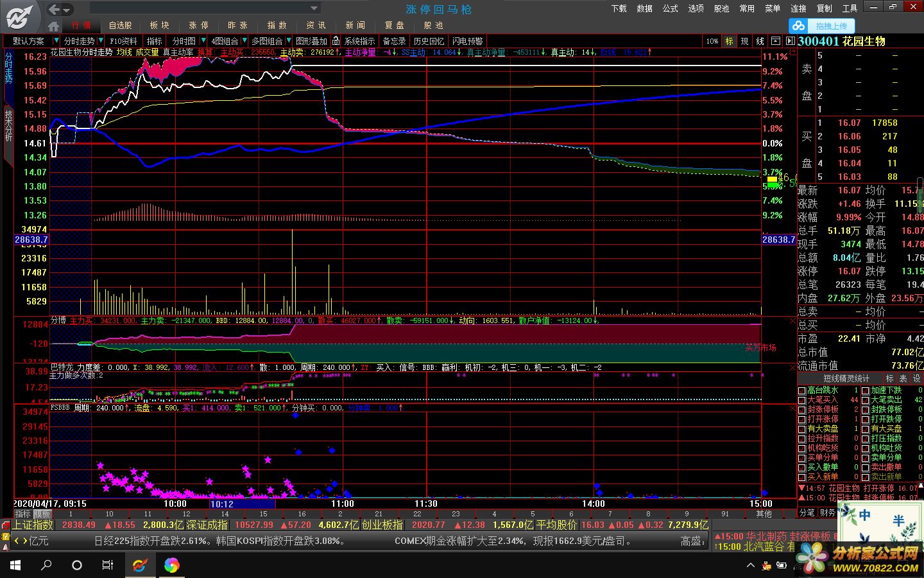
Task: Click the stock app icon on taskbar
Action: point(139,565)
